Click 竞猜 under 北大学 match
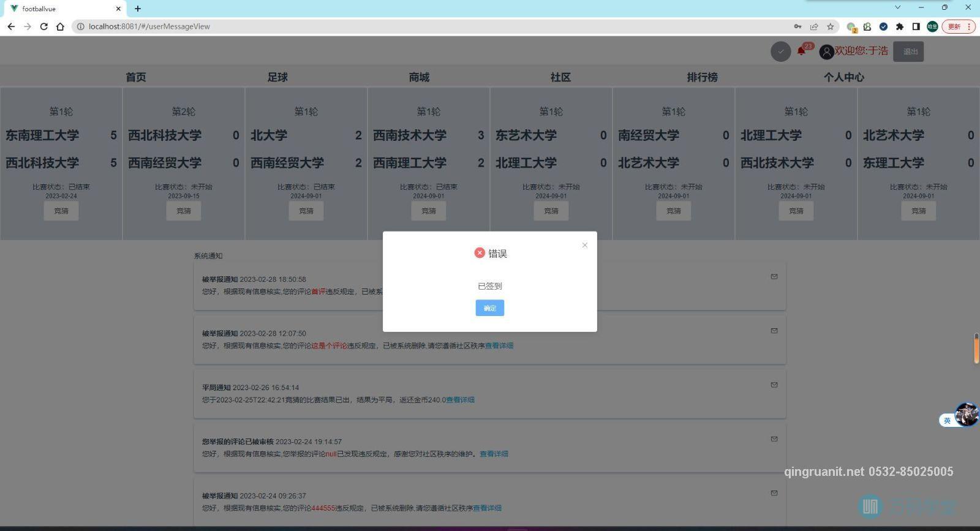Image resolution: width=980 pixels, height=531 pixels. 306,211
